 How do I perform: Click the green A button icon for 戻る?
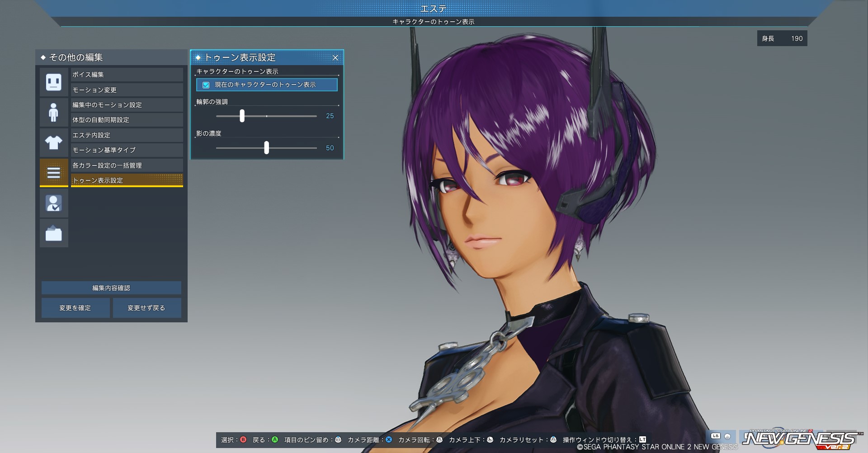[274, 439]
